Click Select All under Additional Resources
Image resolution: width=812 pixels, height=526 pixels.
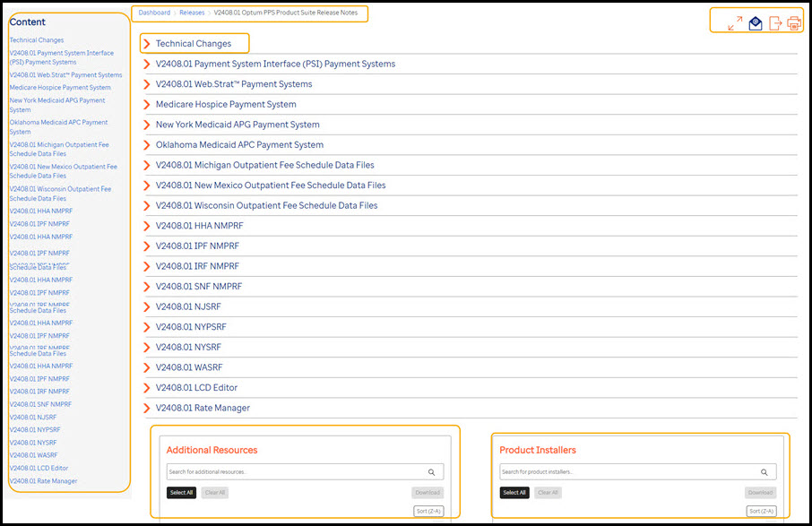coord(181,493)
